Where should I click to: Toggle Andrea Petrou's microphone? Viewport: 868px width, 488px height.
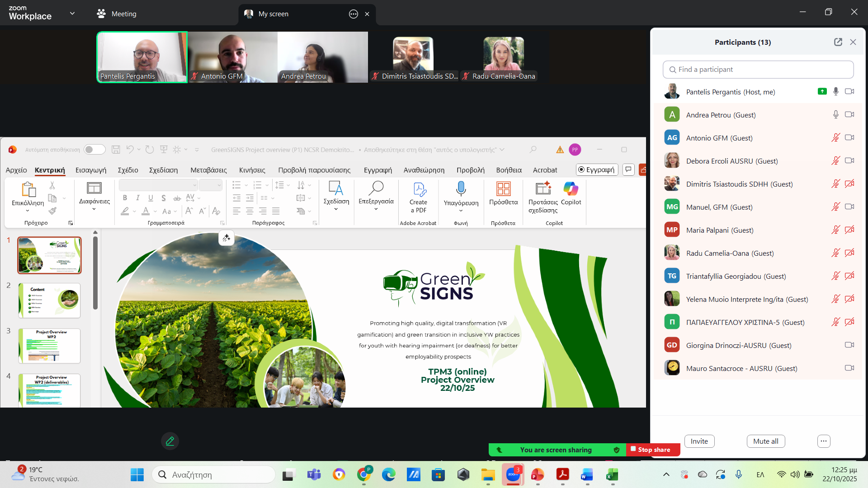(835, 115)
